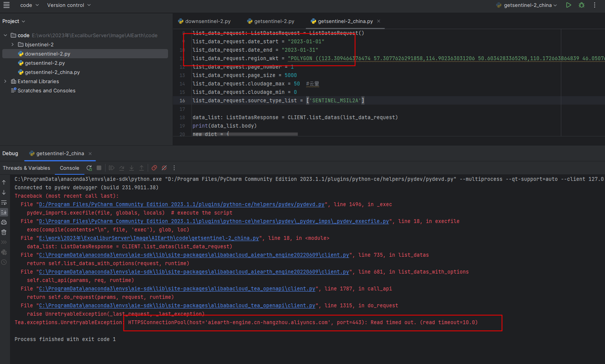Click the green Run button
This screenshot has width=605, height=364.
click(x=569, y=5)
